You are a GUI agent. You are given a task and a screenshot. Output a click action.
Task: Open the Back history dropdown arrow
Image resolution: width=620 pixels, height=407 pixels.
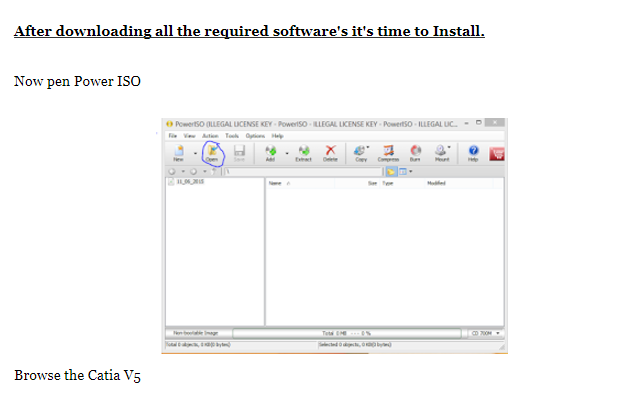tap(183, 172)
